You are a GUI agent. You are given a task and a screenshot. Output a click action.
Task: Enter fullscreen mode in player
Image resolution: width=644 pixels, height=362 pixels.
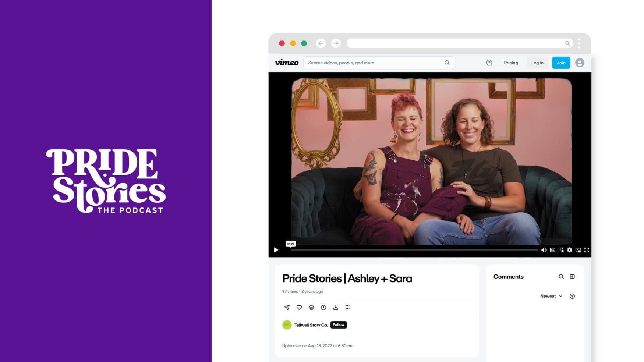[x=587, y=250]
